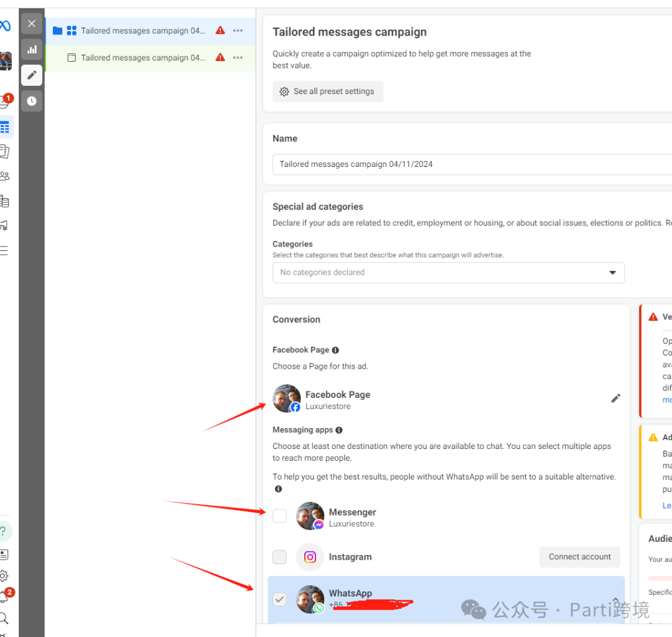Click Connect account for Instagram
The width and height of the screenshot is (672, 637).
579,557
